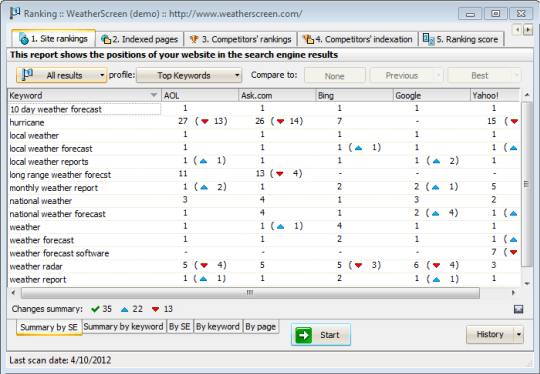Select 'local weather reports' keyword
The width and height of the screenshot is (540, 374).
(x=49, y=162)
